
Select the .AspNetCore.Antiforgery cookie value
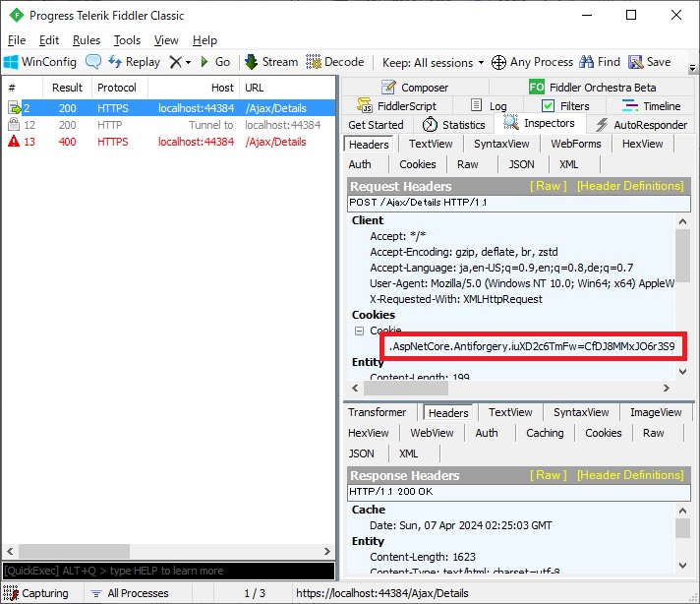532,346
